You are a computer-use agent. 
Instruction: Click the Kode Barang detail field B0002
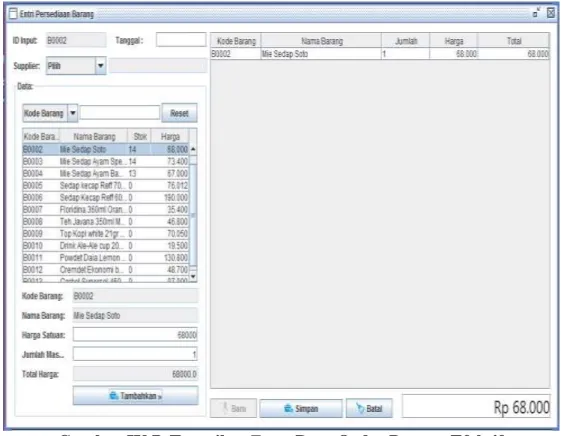(x=135, y=296)
